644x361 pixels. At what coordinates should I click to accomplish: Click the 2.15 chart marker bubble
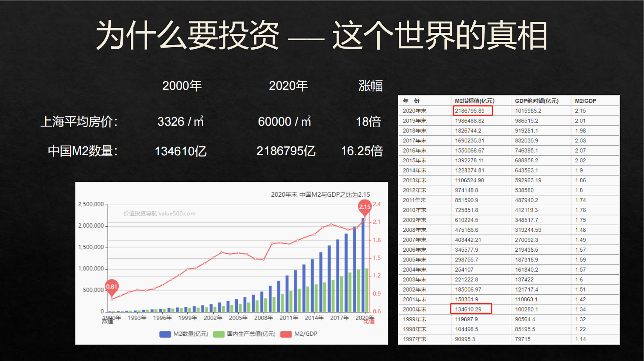[x=365, y=208]
